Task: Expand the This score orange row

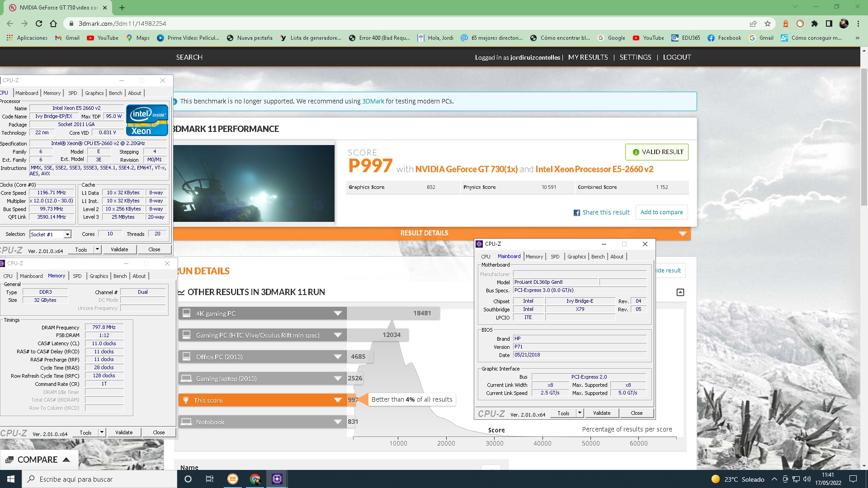Action: pyautogui.click(x=263, y=400)
